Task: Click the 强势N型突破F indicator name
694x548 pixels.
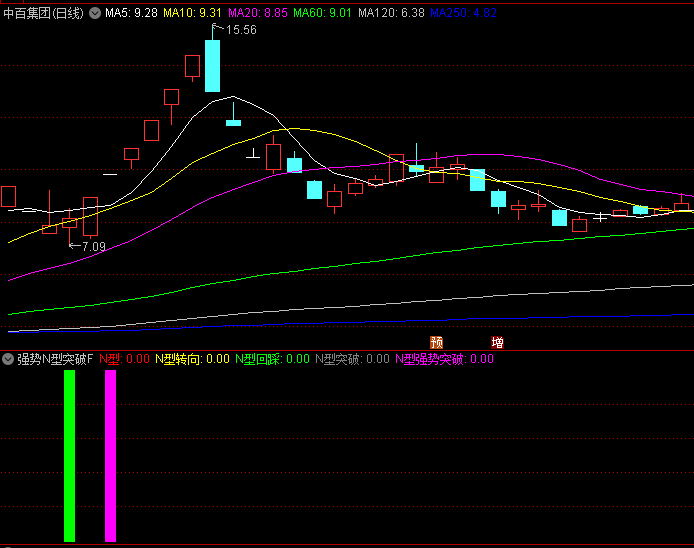Action: pyautogui.click(x=55, y=359)
